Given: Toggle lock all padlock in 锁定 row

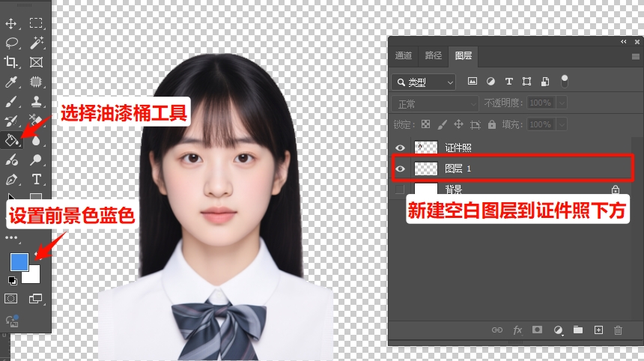Looking at the screenshot, I should tap(492, 124).
